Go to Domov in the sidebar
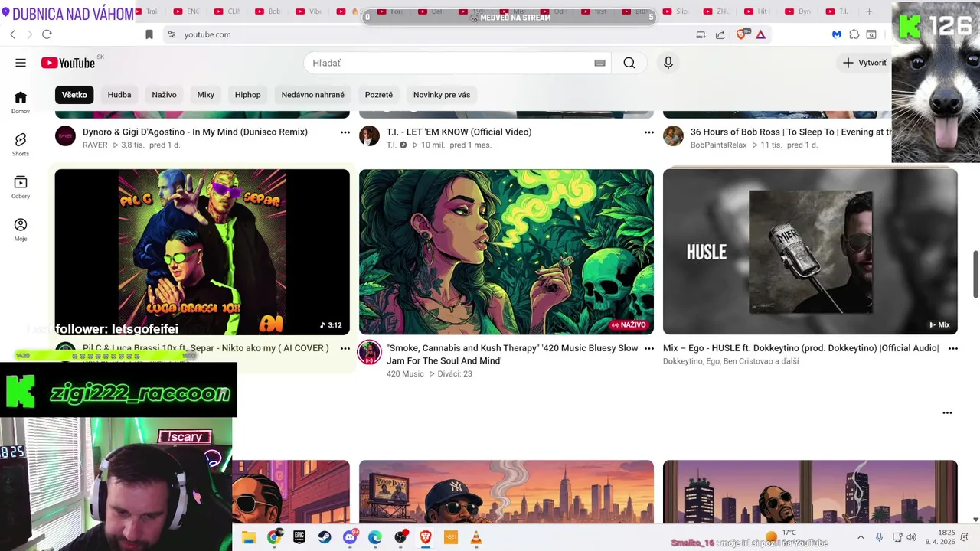Image resolution: width=980 pixels, height=551 pixels. tap(21, 103)
